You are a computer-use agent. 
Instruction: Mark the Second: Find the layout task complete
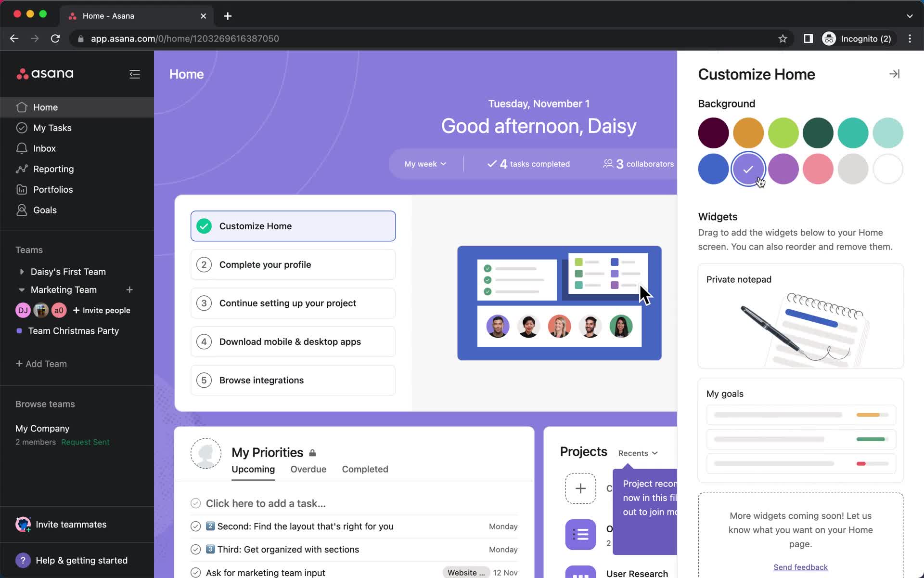click(x=195, y=526)
